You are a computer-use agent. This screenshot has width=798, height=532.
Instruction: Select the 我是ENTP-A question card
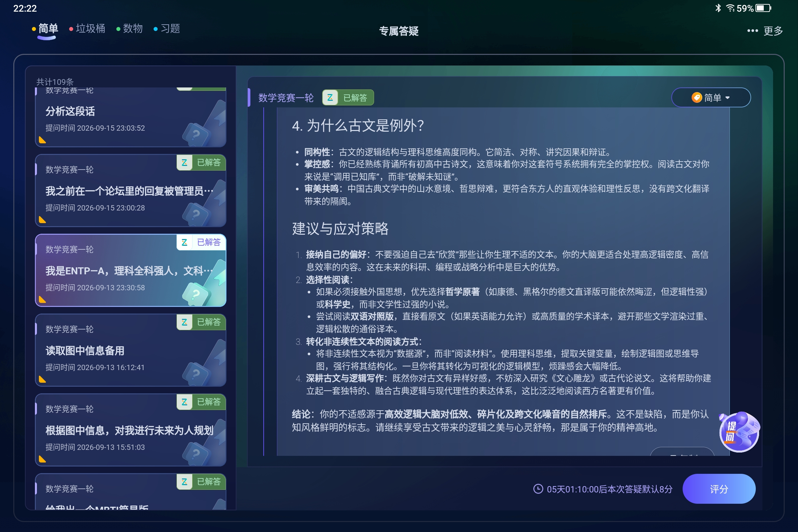pyautogui.click(x=131, y=270)
